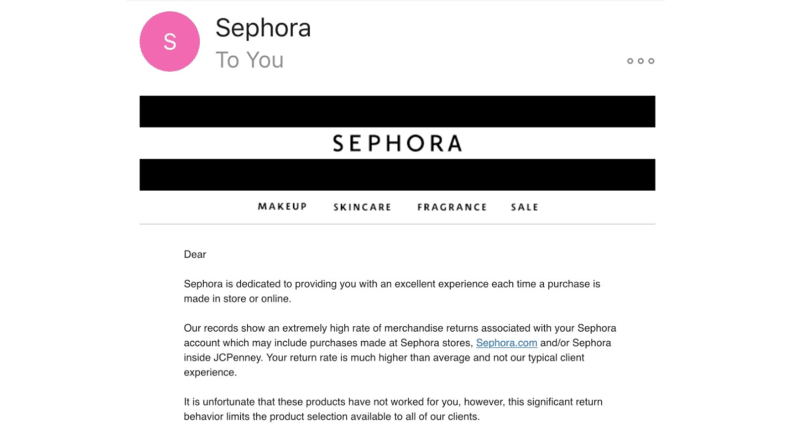Click the word 'however' in last paragraph
This screenshot has height=446, width=792.
(484, 402)
